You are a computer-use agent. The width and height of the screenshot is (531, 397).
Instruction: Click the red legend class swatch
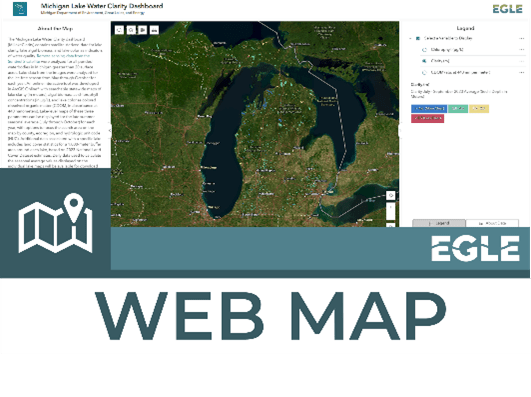click(x=427, y=118)
